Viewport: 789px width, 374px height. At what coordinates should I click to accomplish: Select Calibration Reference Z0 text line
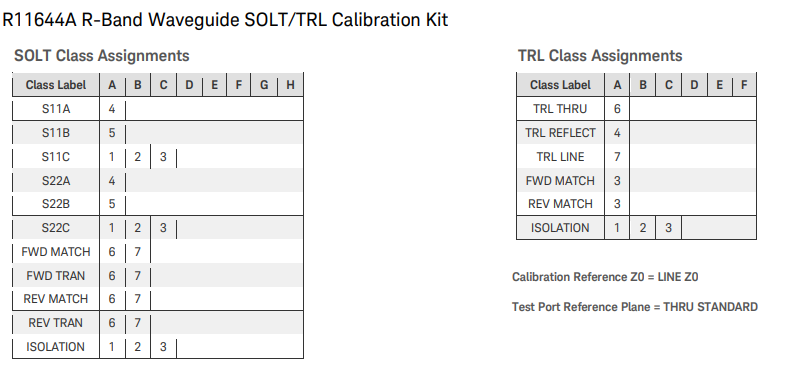[x=605, y=277]
